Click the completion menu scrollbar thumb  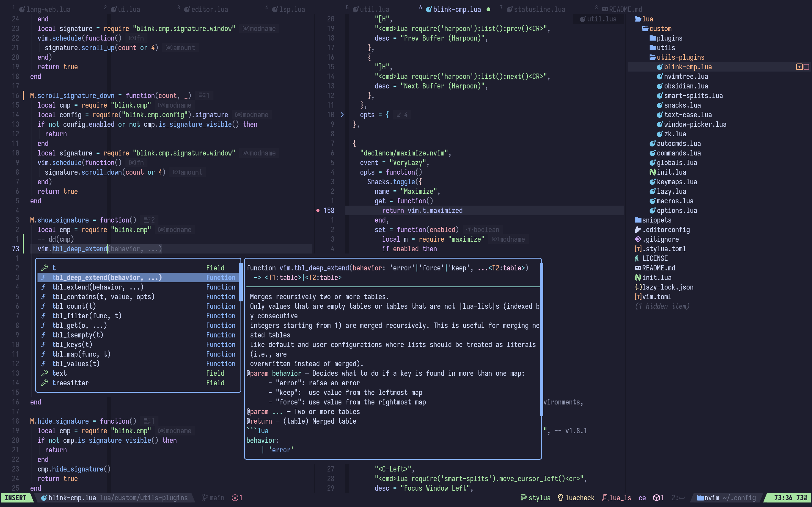240,282
